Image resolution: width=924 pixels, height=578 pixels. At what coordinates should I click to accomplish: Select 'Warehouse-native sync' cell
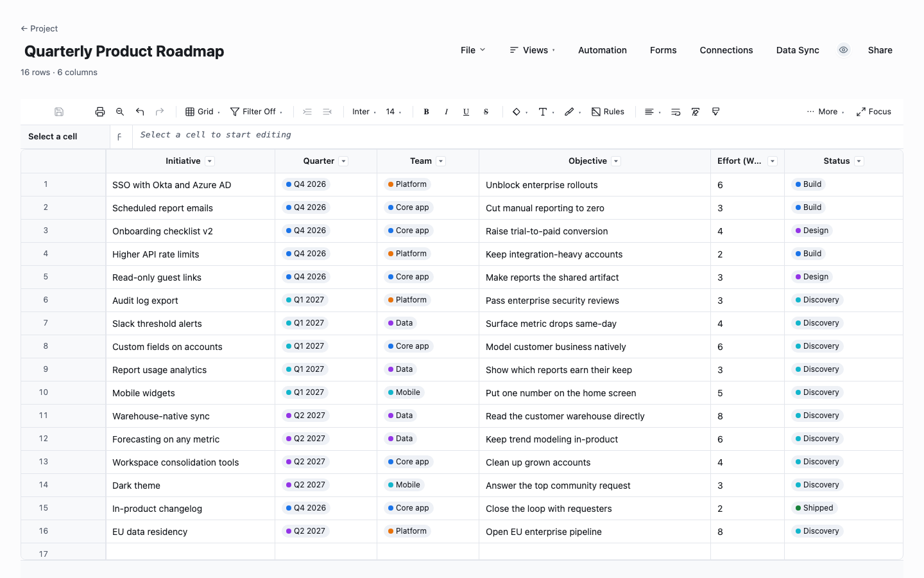(x=190, y=416)
